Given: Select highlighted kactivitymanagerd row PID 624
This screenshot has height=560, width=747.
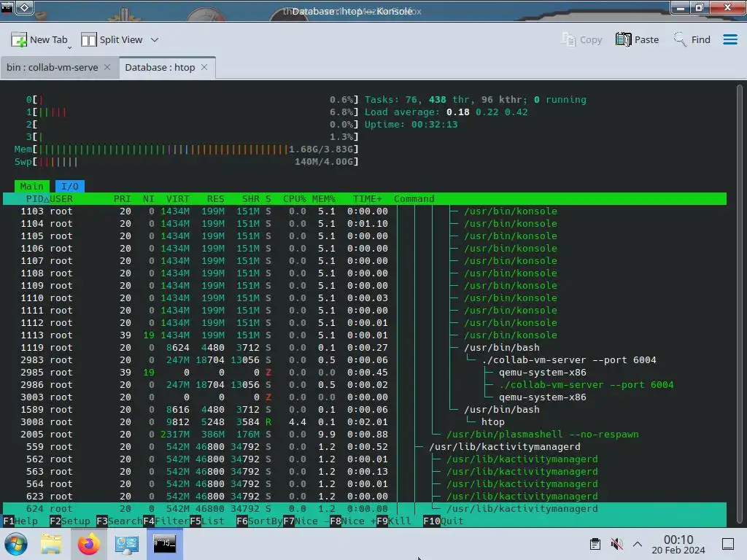Looking at the screenshot, I should [x=365, y=508].
